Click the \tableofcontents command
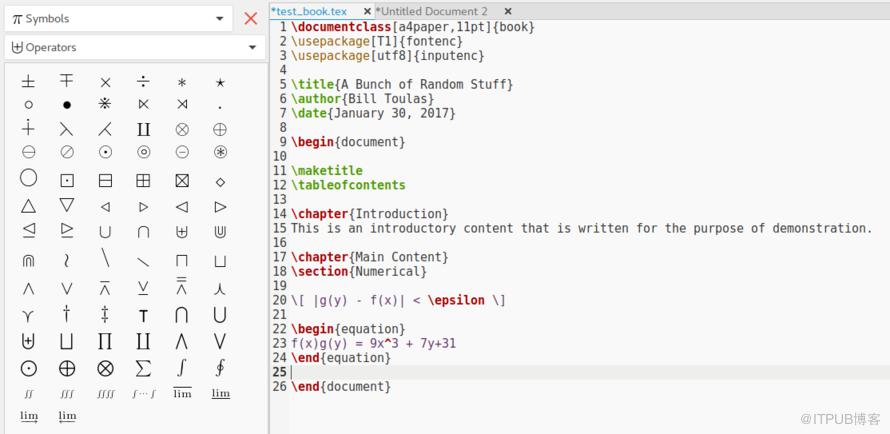Image resolution: width=890 pixels, height=434 pixels. (x=348, y=186)
